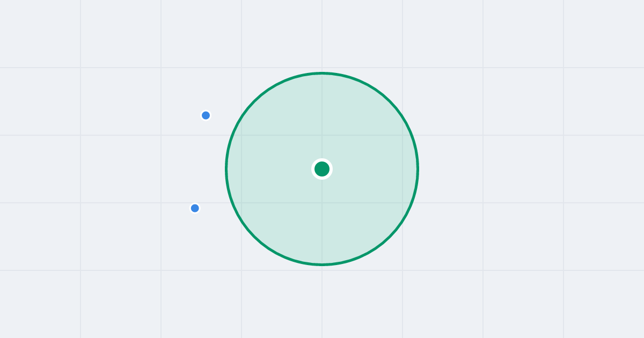This screenshot has height=338, width=644.
Task: Click inside the shaded circle below the center dot
Action: (x=322, y=220)
